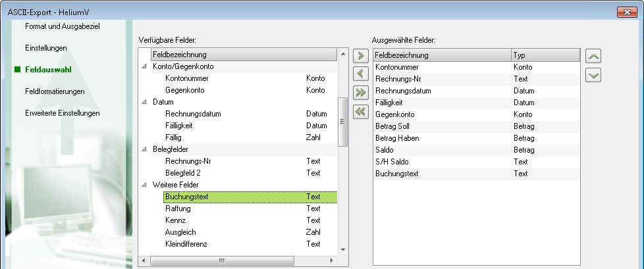Select Betrag Soll in selected fields
The image size is (644, 269).
click(x=397, y=126)
